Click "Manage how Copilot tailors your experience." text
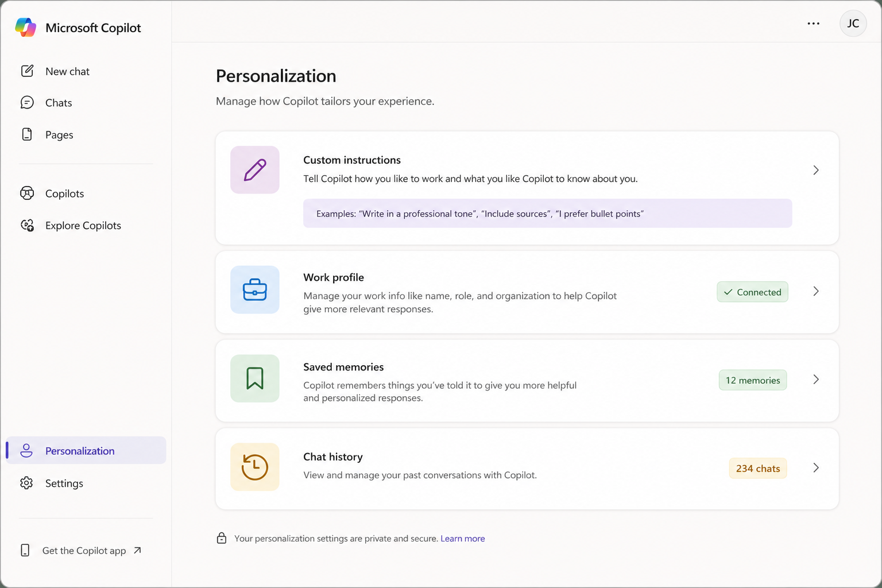The height and width of the screenshot is (588, 882). tap(325, 101)
